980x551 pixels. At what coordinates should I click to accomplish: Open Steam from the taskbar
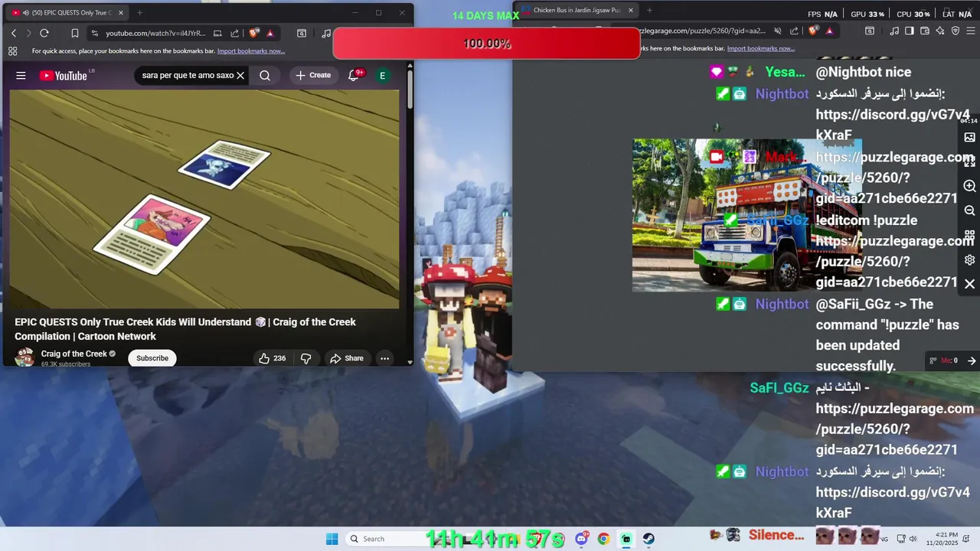(x=648, y=539)
